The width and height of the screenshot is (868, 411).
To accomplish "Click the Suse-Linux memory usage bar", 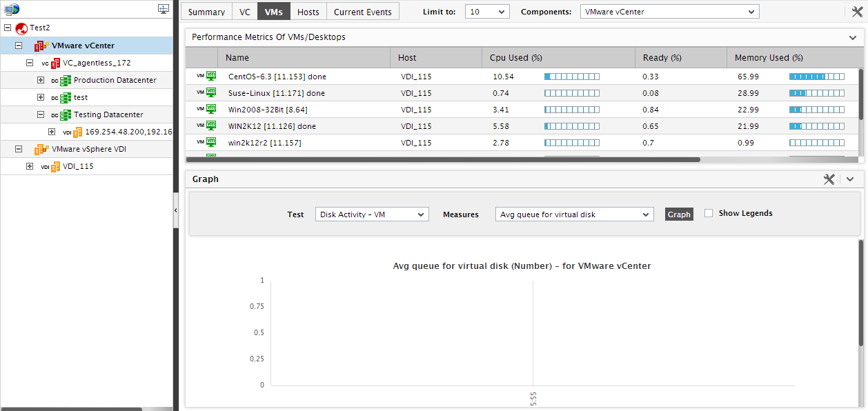I will [817, 93].
